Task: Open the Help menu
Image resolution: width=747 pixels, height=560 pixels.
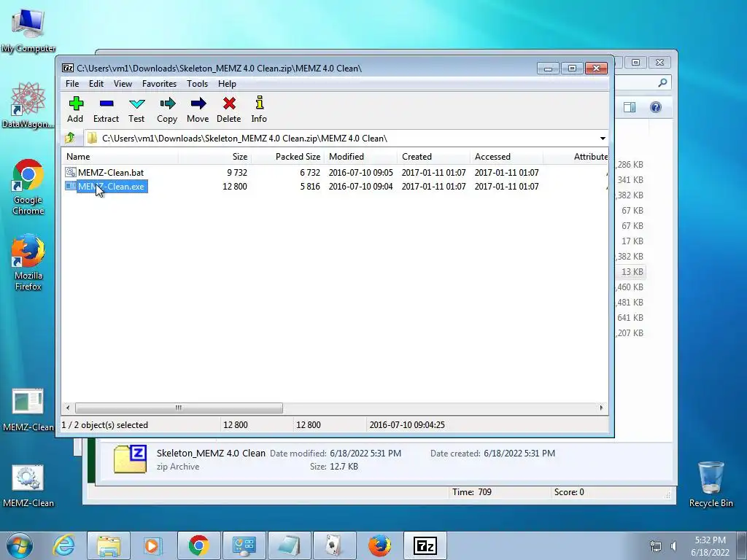Action: point(228,84)
